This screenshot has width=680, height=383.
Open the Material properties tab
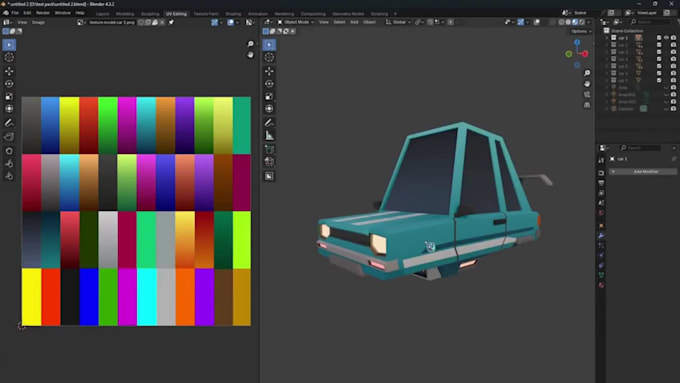pos(601,285)
